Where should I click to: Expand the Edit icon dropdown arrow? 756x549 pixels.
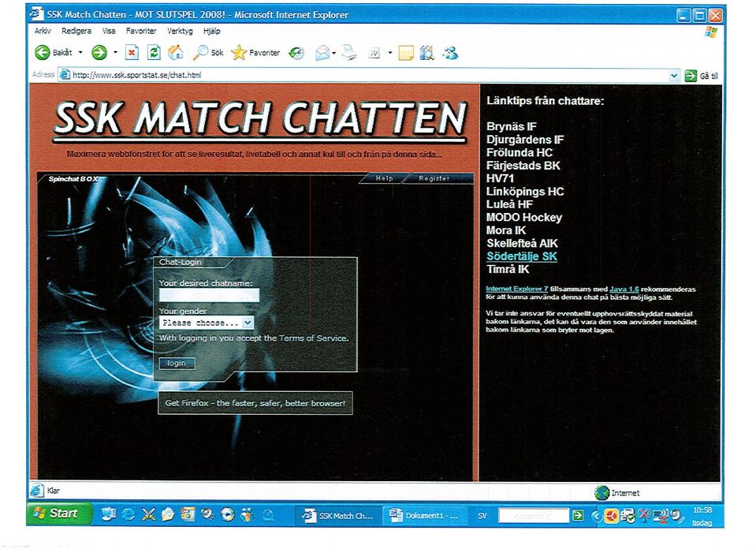389,53
